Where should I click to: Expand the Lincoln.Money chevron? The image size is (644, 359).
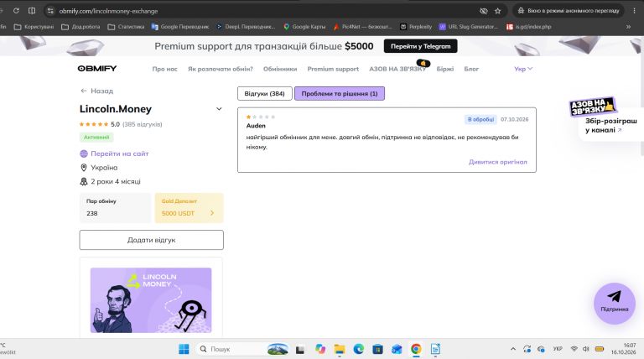pyautogui.click(x=219, y=109)
